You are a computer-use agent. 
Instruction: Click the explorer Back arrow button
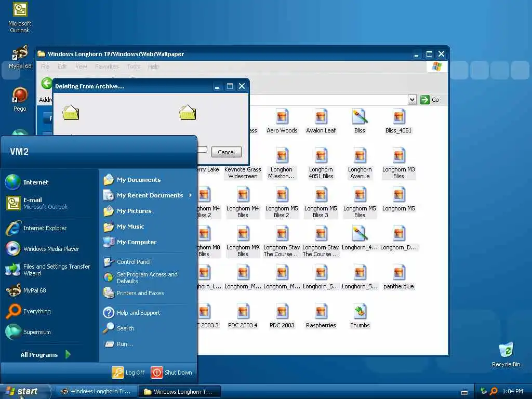click(47, 83)
